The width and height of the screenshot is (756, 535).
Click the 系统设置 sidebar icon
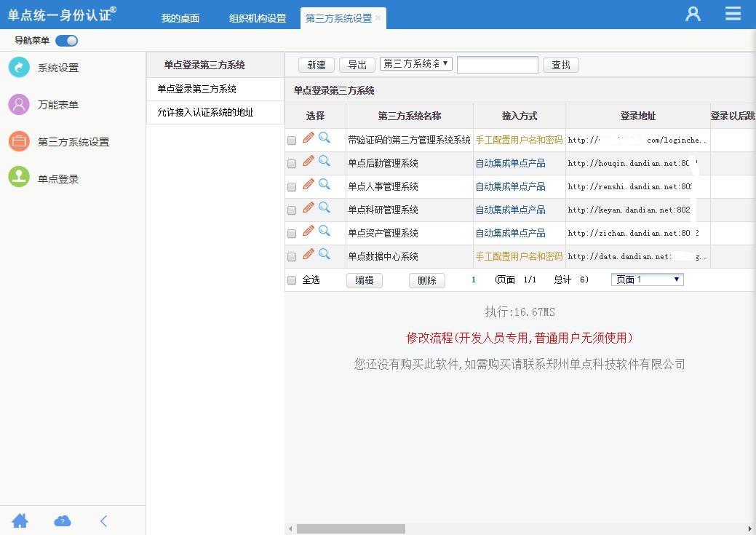[x=20, y=67]
